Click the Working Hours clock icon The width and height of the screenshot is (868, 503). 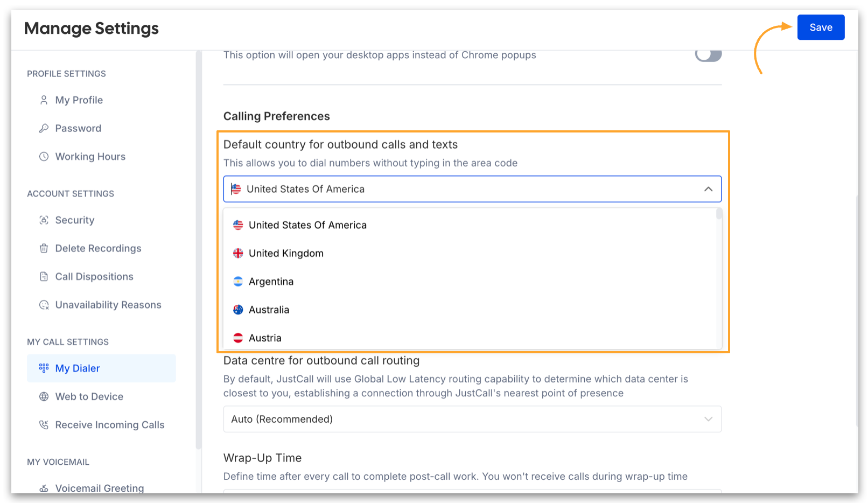(44, 157)
